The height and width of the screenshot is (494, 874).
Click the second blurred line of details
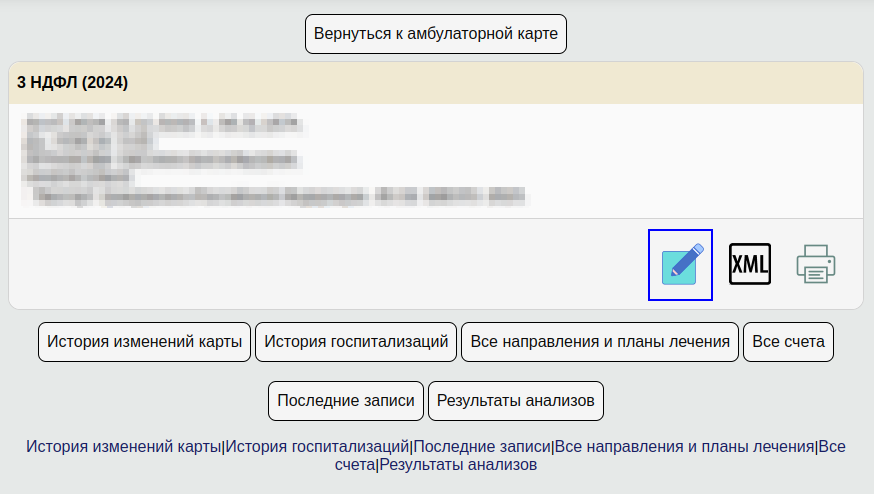tap(90, 141)
